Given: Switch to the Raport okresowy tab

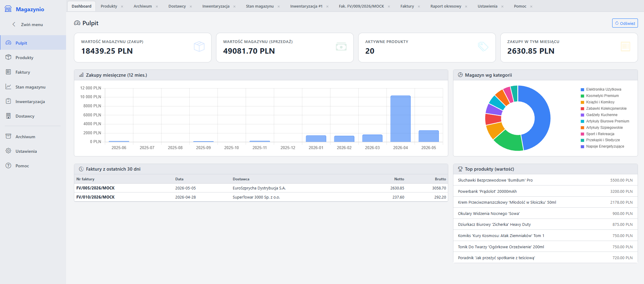Looking at the screenshot, I should click(446, 6).
